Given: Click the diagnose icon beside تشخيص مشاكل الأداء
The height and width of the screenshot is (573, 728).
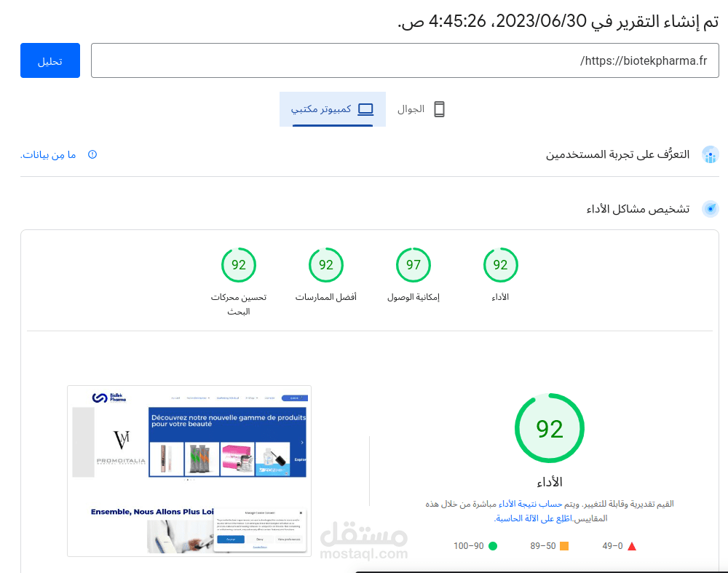Looking at the screenshot, I should click(x=710, y=209).
